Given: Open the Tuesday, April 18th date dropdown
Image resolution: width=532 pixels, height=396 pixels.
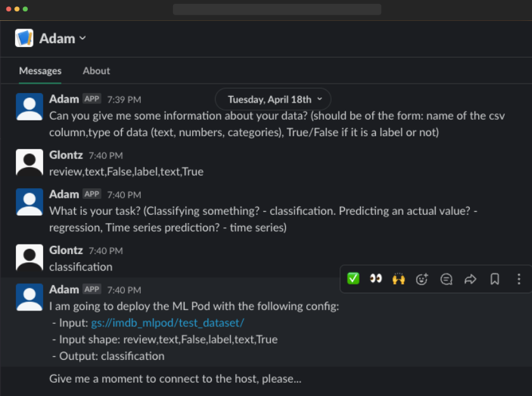Looking at the screenshot, I should click(273, 99).
